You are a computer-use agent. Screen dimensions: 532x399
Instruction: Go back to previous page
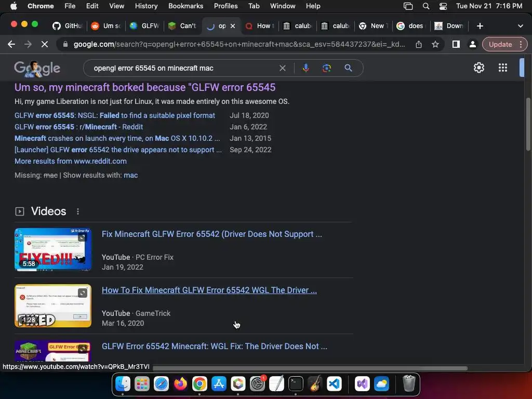click(x=11, y=44)
